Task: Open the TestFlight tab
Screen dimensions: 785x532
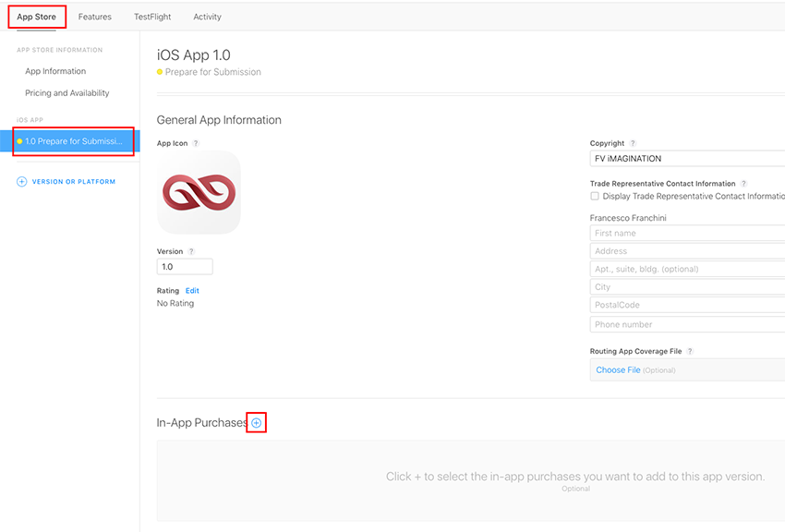Action: pos(152,17)
